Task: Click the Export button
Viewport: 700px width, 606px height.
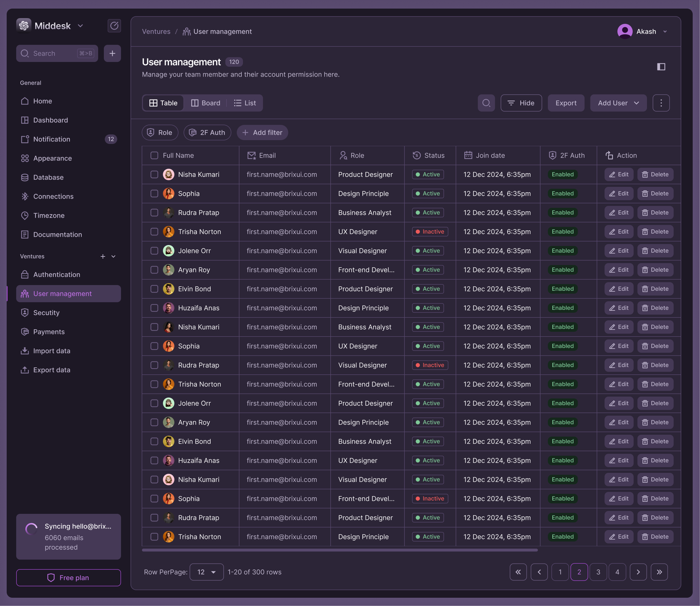Action: (565, 103)
